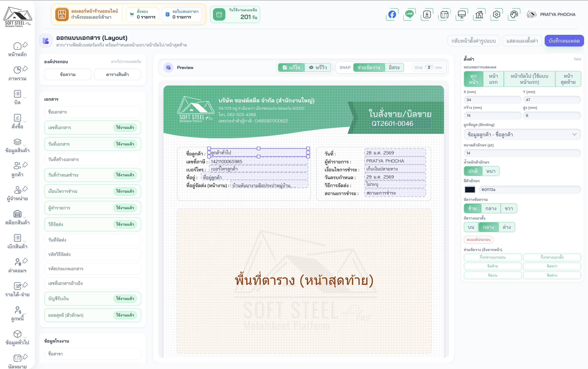Click the download icon in header

(x=427, y=14)
